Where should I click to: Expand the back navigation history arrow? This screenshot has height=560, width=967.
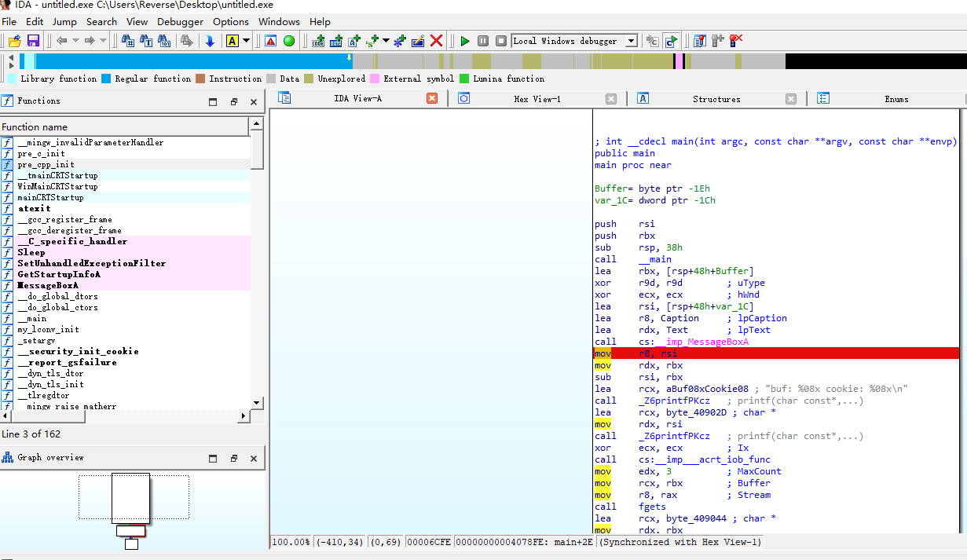[x=75, y=41]
